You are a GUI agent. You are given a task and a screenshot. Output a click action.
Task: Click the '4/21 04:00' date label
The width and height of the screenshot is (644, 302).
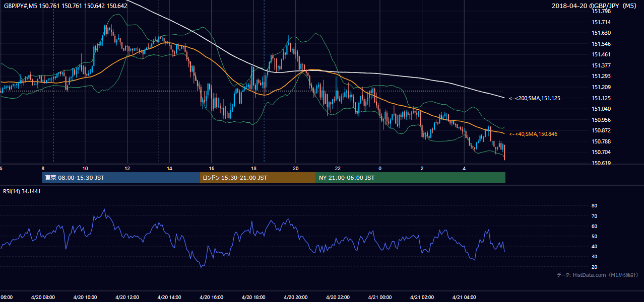pyautogui.click(x=464, y=297)
